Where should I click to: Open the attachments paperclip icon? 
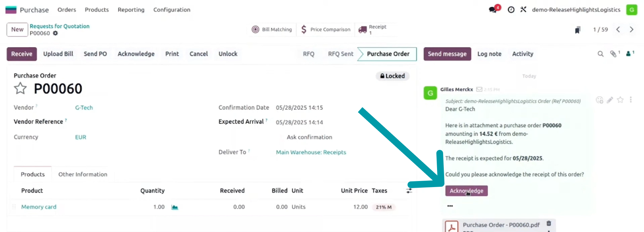click(613, 54)
